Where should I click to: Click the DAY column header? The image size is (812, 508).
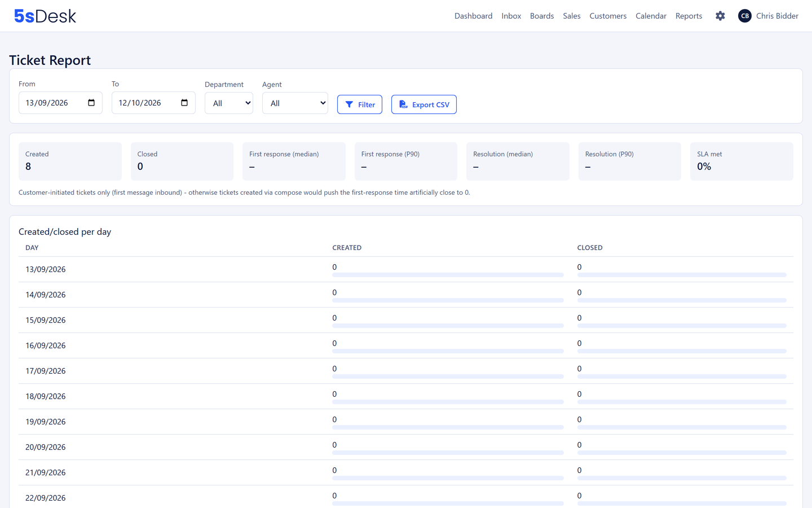32,248
